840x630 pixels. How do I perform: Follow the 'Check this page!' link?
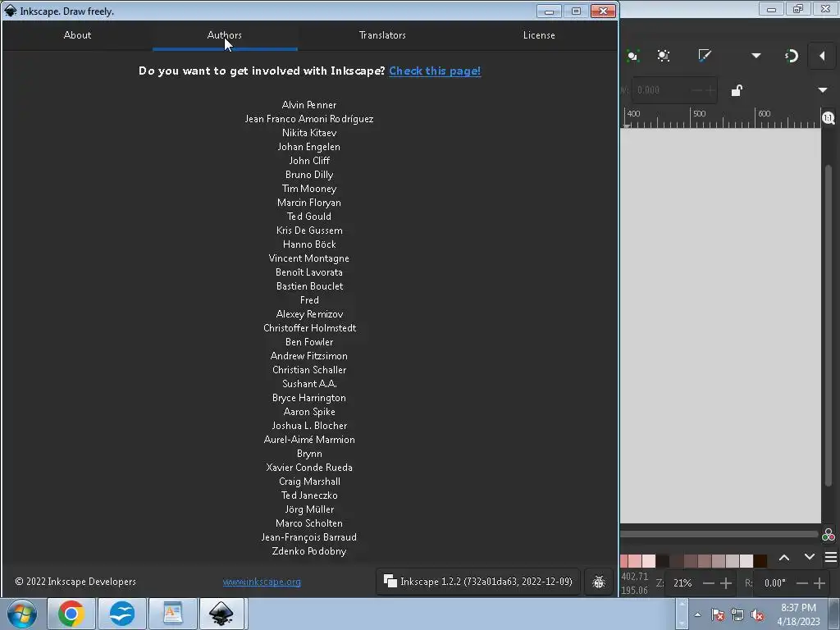pos(435,71)
